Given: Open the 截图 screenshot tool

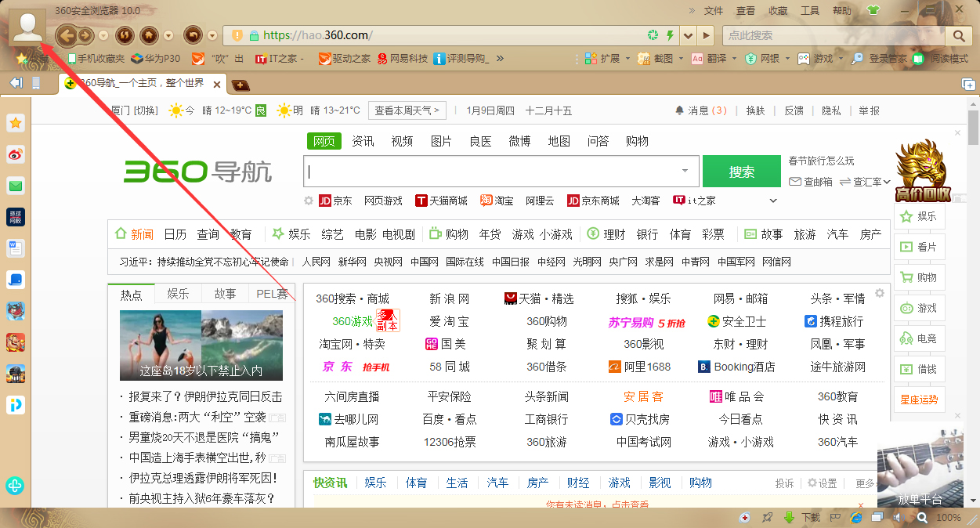Looking at the screenshot, I should click(663, 59).
